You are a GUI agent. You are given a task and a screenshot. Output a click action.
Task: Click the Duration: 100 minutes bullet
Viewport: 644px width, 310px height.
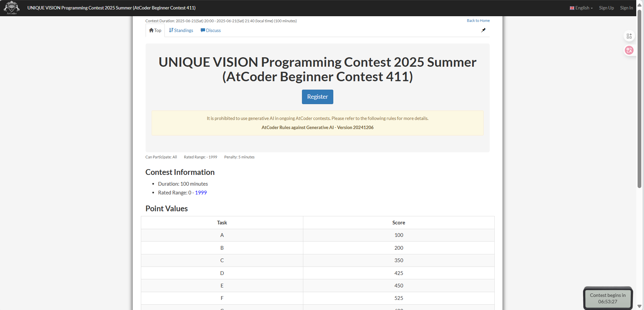[183, 184]
